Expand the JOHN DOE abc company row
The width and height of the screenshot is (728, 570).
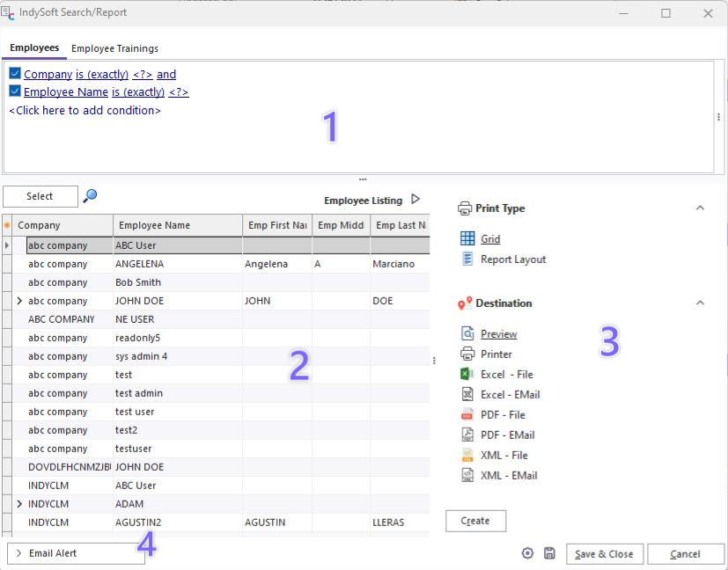click(x=19, y=301)
